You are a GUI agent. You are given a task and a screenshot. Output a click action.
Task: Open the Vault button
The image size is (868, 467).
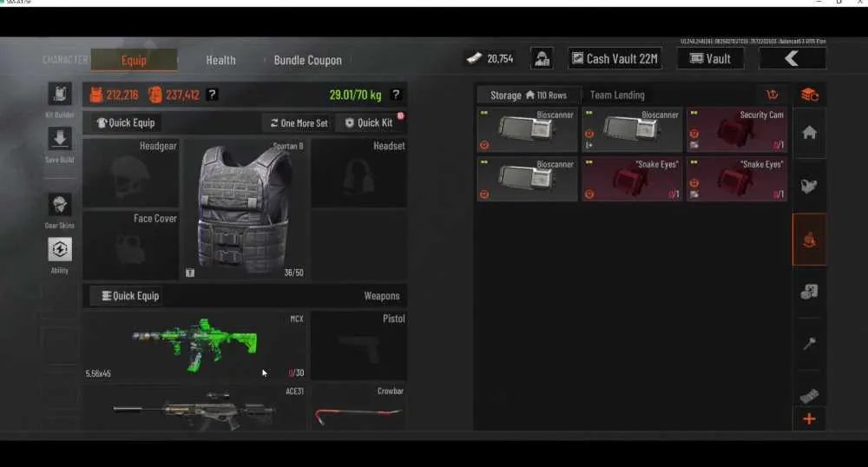[710, 58]
